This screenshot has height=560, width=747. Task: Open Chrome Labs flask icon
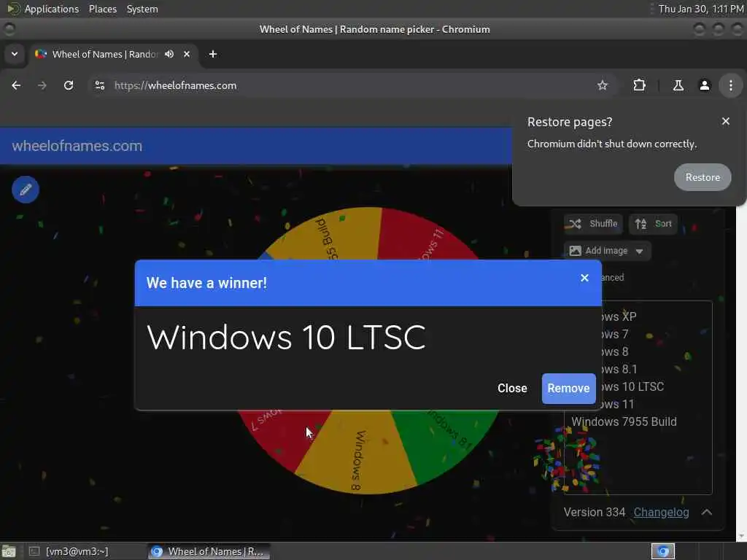[678, 85]
